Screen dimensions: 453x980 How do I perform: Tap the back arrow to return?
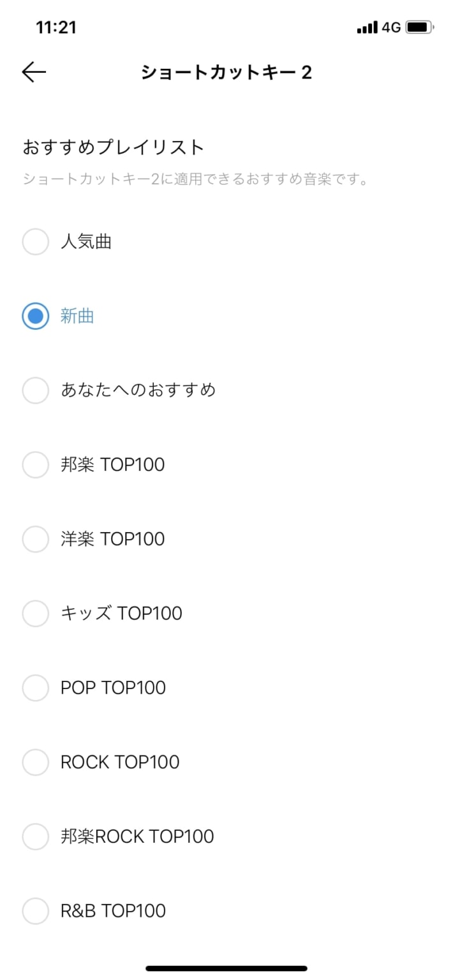34,71
